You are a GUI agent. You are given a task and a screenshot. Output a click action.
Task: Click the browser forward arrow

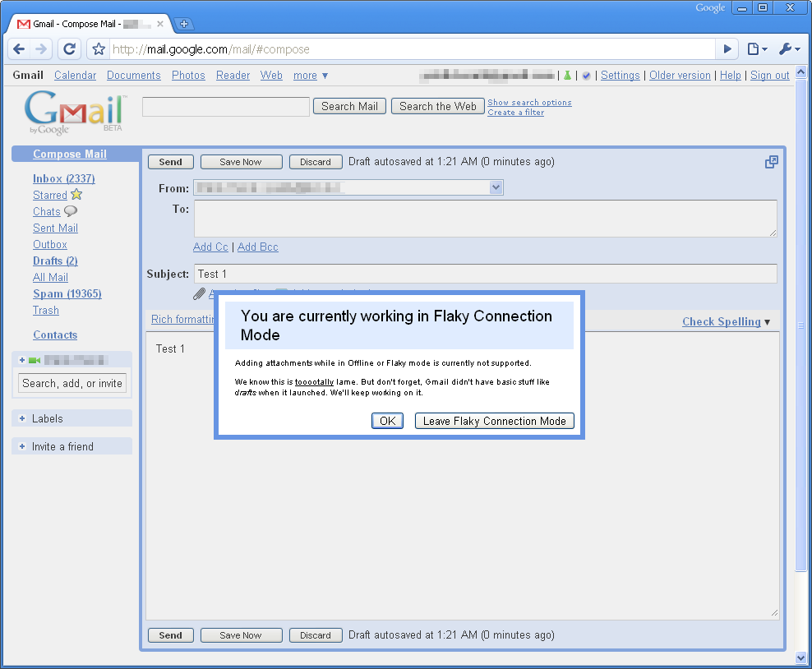pyautogui.click(x=41, y=49)
